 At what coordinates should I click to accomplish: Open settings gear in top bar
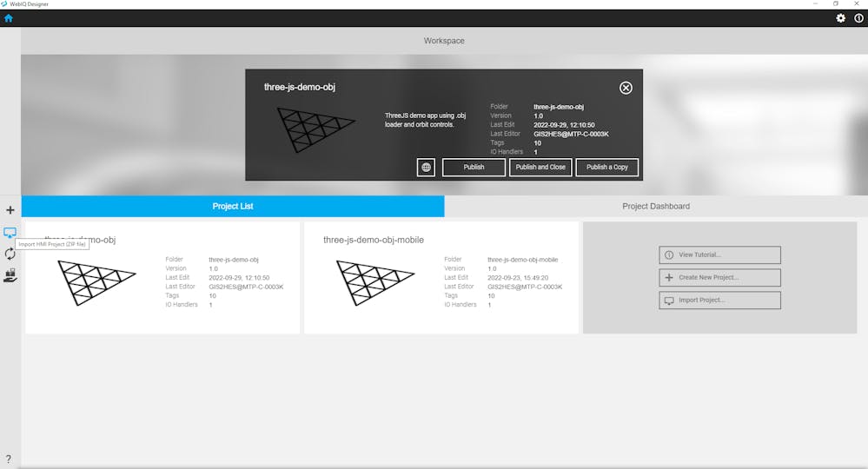click(840, 18)
